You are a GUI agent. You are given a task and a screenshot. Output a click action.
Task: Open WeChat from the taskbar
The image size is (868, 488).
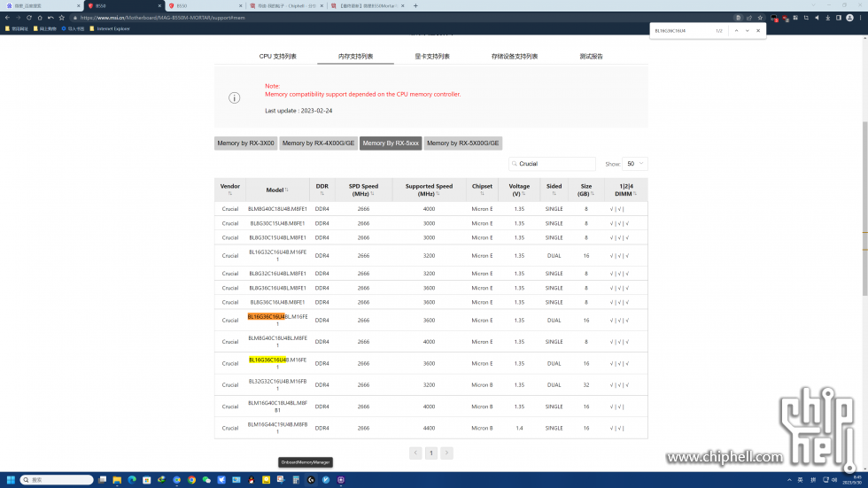(206, 480)
